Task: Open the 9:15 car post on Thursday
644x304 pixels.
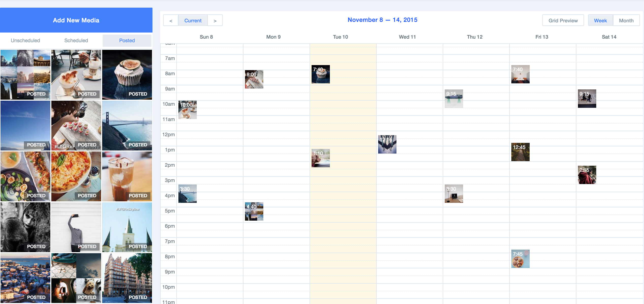Action: pyautogui.click(x=454, y=99)
